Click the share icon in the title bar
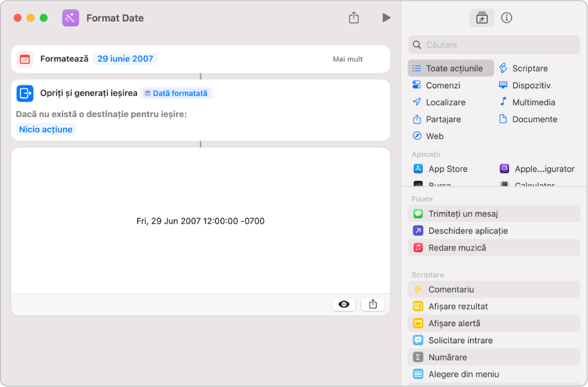Screen dimensions: 588x387 354,18
